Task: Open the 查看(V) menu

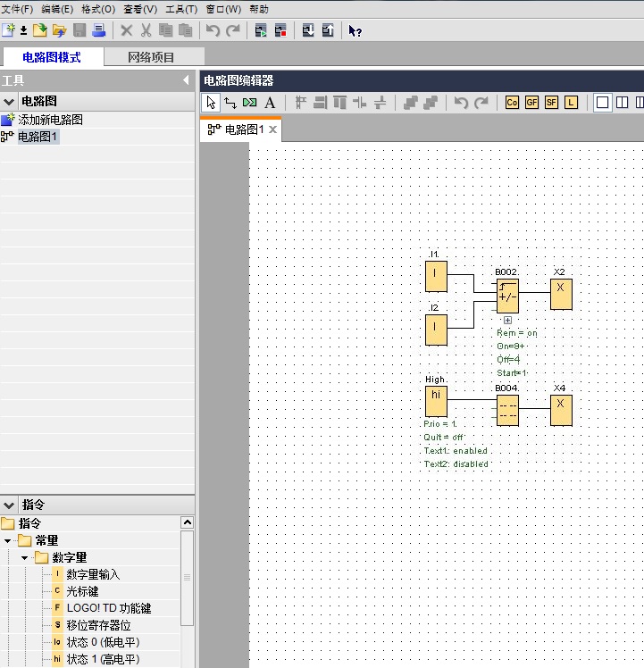Action: click(140, 9)
